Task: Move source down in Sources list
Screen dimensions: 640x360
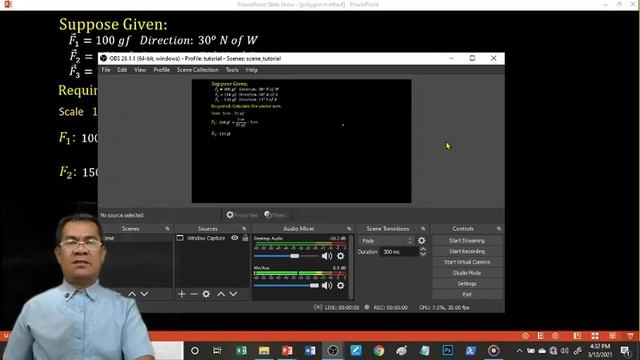Action: 233,294
